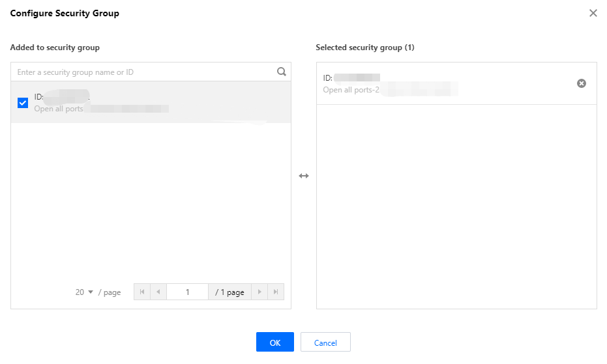Go to the first page

pos(141,292)
